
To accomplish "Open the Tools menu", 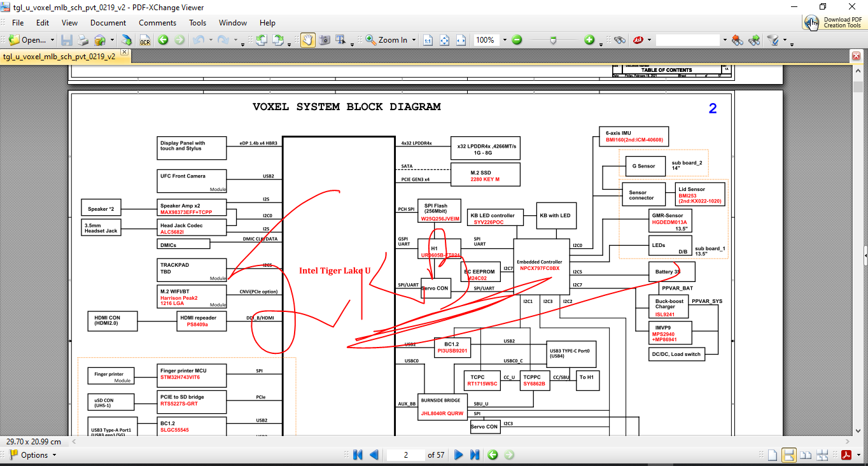I will click(x=198, y=22).
